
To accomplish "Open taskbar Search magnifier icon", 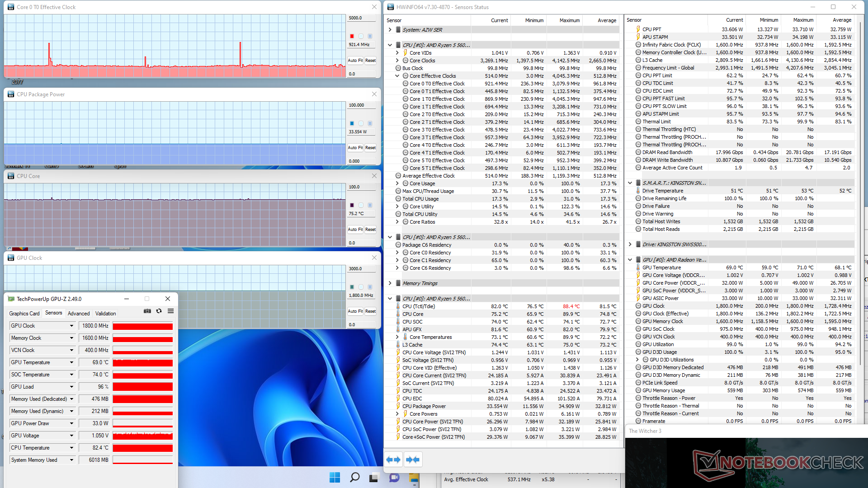I will (x=355, y=477).
